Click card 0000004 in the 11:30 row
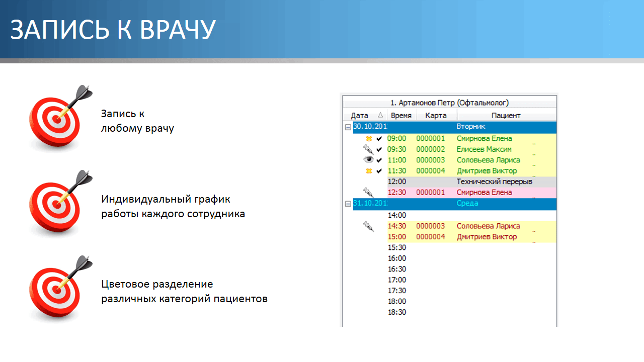The width and height of the screenshot is (644, 362). click(431, 171)
